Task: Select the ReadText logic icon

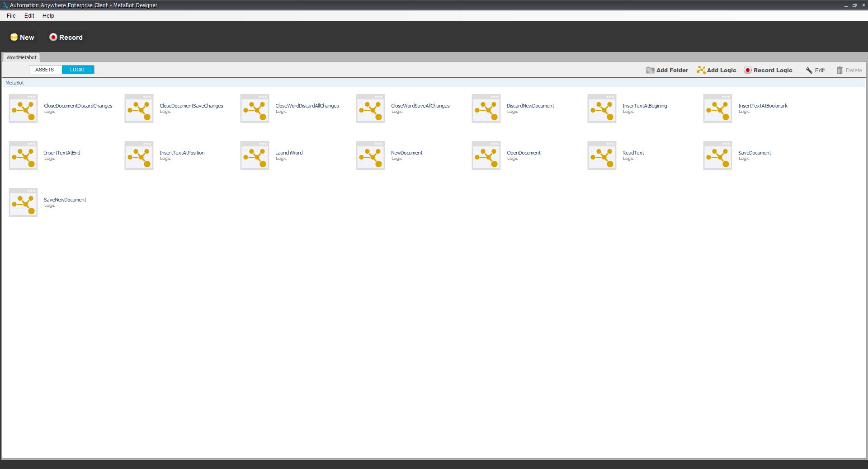Action: click(602, 155)
